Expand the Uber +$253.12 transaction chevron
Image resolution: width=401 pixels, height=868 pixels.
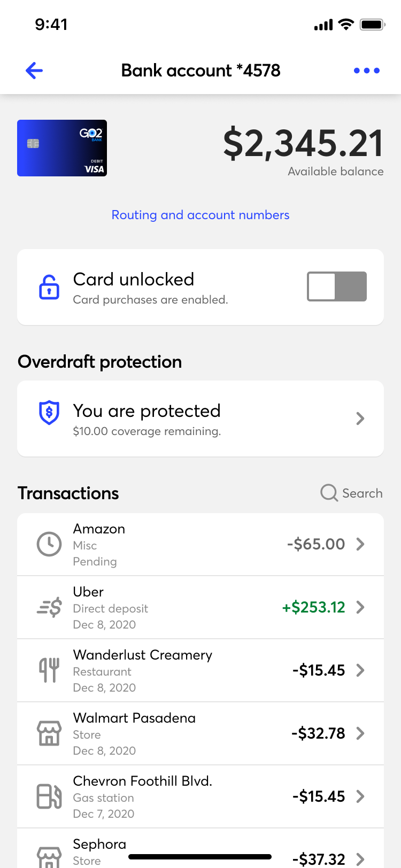[360, 607]
